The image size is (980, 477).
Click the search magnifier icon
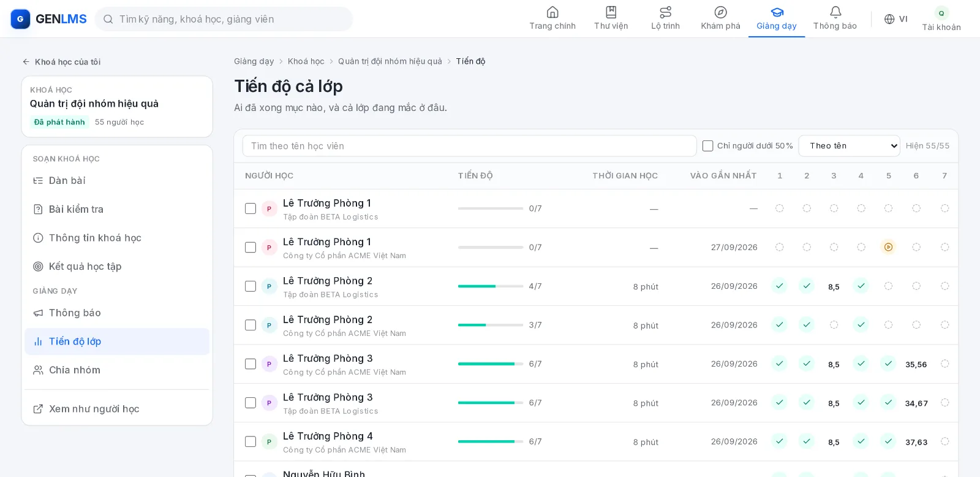tap(108, 19)
